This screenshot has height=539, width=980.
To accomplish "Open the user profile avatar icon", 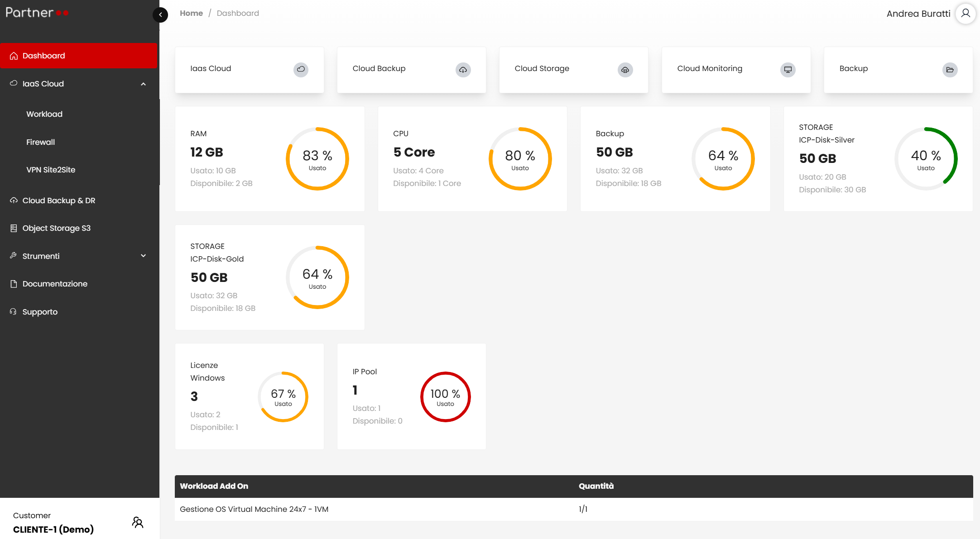I will pyautogui.click(x=966, y=14).
